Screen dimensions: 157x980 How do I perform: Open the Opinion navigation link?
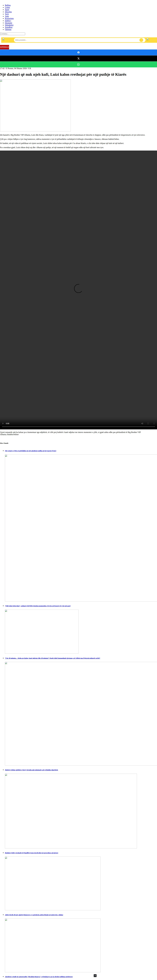tap(8, 29)
